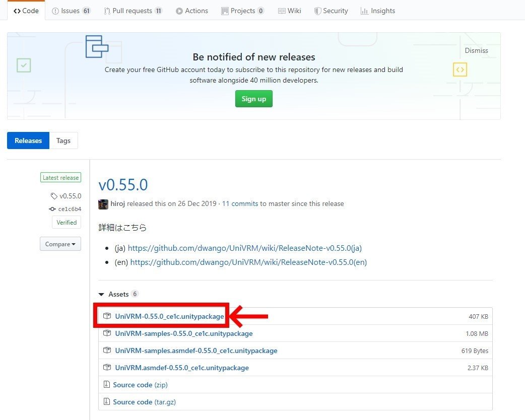Download UniVRM.asmdef-0.55.0_ce1c.unitypackage
This screenshot has width=525, height=420.
tap(182, 368)
